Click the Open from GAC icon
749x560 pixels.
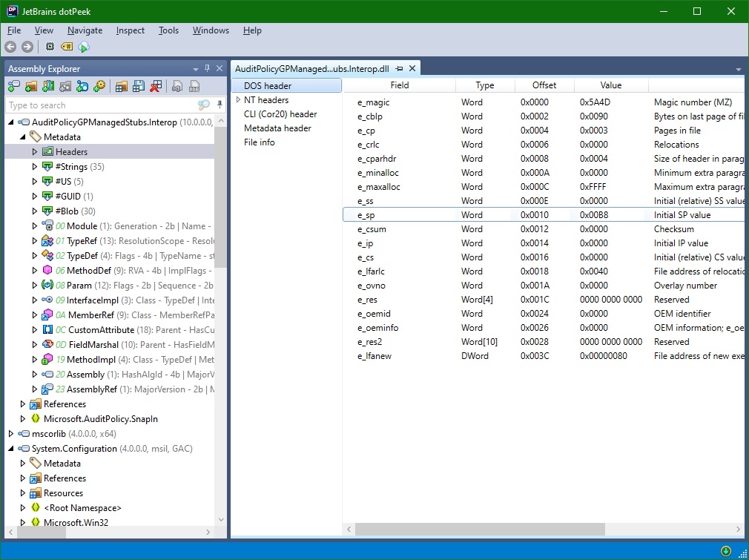point(48,87)
